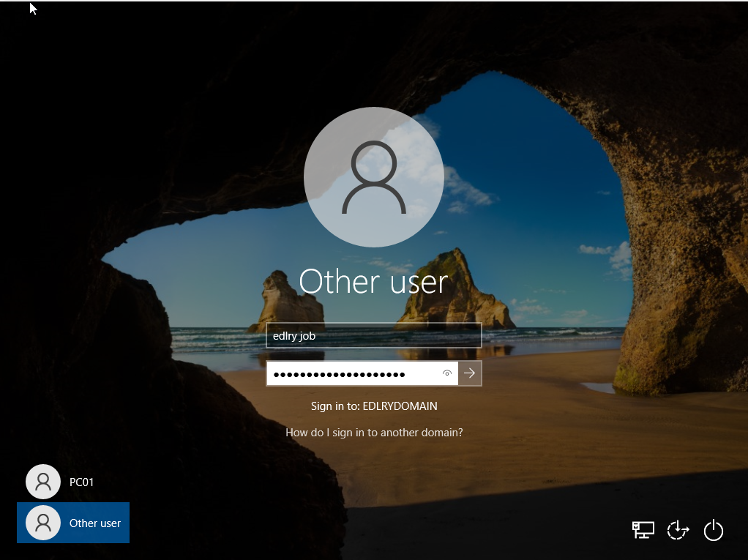Image resolution: width=748 pixels, height=560 pixels.
Task: Click the large 'Other user' heading
Action: (x=373, y=281)
